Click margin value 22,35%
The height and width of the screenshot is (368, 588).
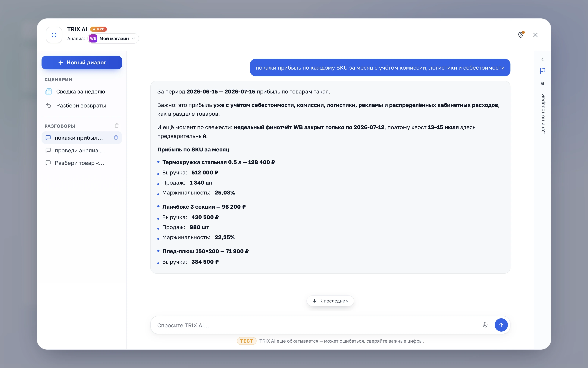225,237
